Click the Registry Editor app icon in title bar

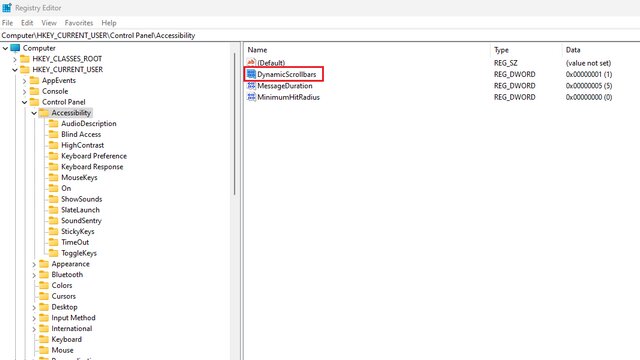(x=7, y=7)
